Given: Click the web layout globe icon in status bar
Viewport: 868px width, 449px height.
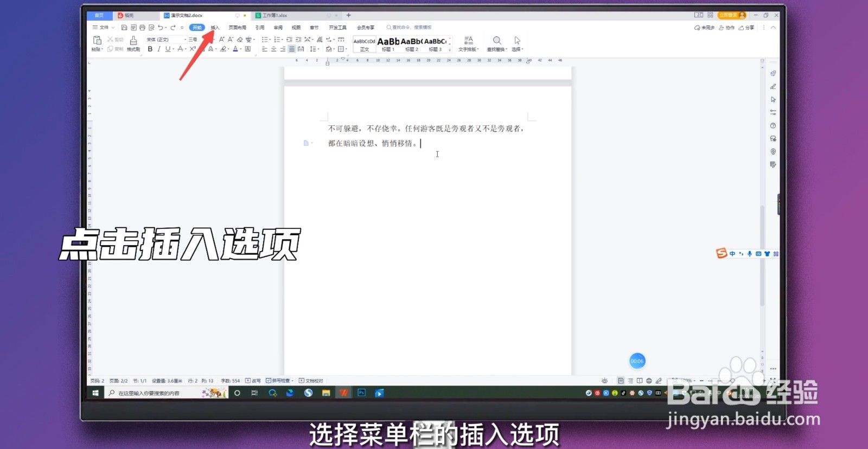Looking at the screenshot, I should [649, 381].
